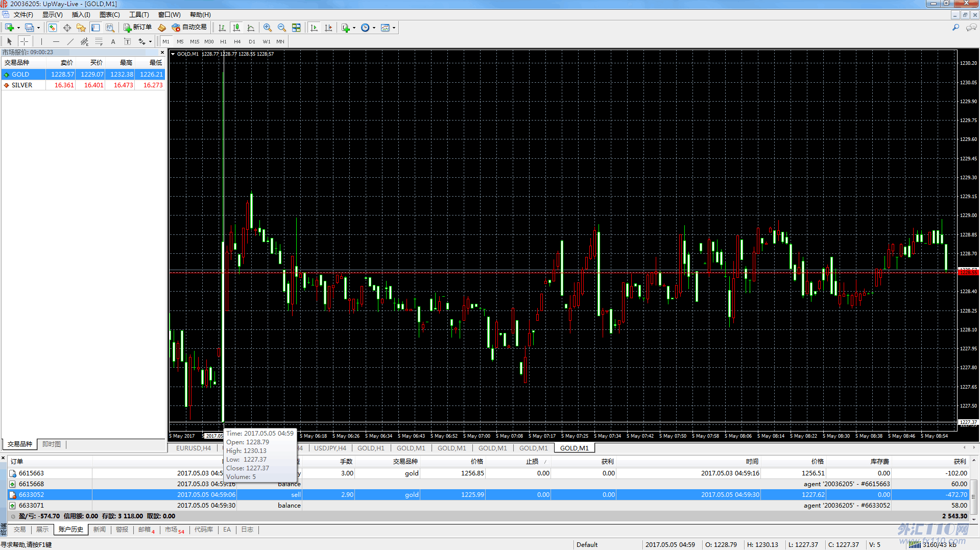Toggle the Data Window crosshair-circle icon
This screenshot has width=980, height=550.
coord(67,28)
